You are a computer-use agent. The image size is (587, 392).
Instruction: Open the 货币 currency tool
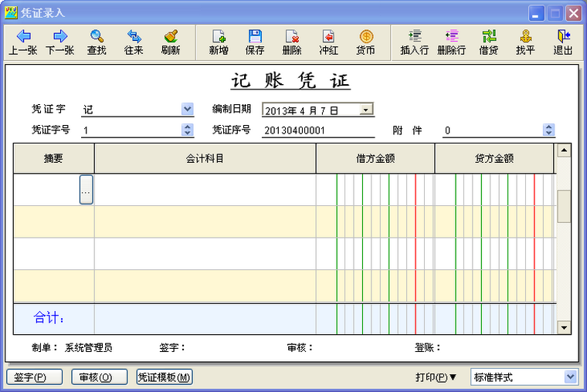click(366, 42)
